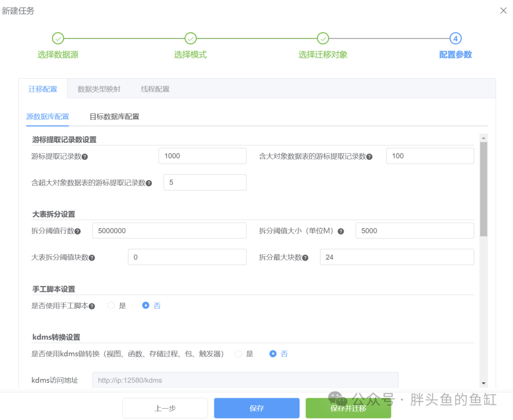Click help icon next to 含大对象数据表的游标提取记录数

(370, 157)
